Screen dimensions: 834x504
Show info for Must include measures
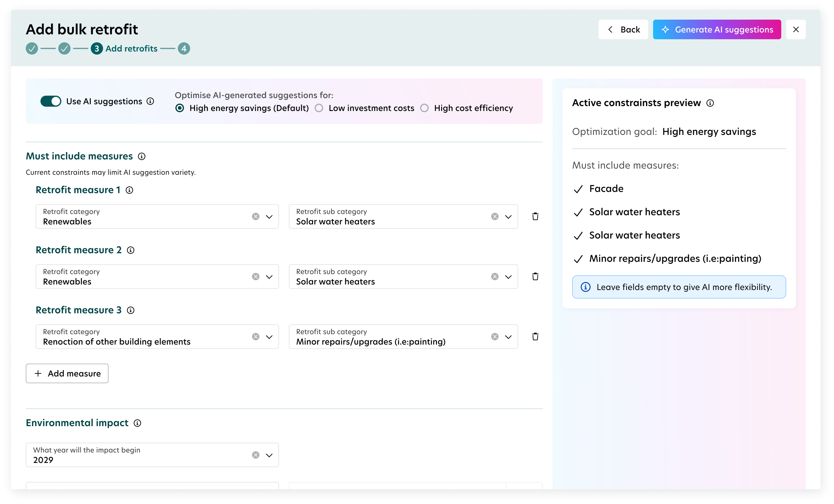[x=141, y=156]
